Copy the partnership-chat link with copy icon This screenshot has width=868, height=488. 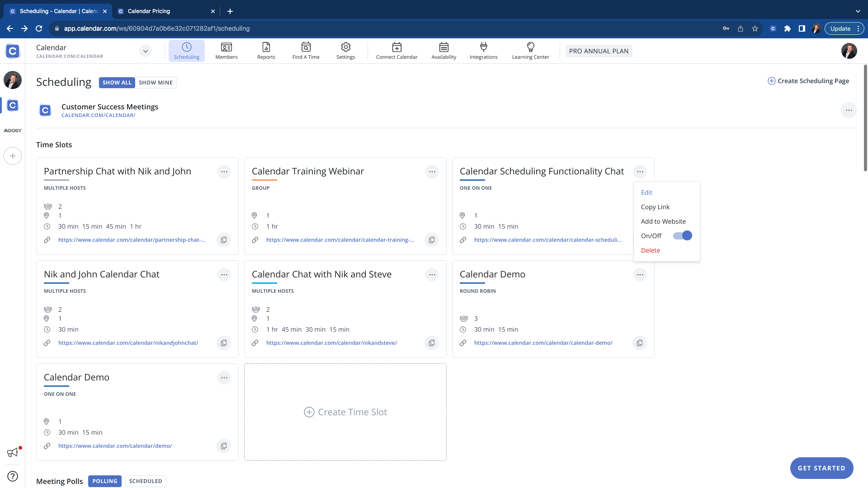click(x=224, y=240)
